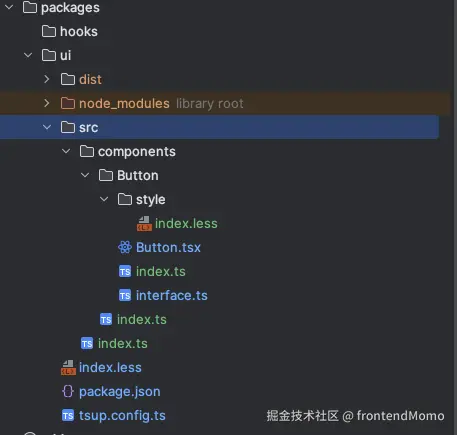457x435 pixels.
Task: Select interface.ts in Button folder
Action: click(172, 296)
